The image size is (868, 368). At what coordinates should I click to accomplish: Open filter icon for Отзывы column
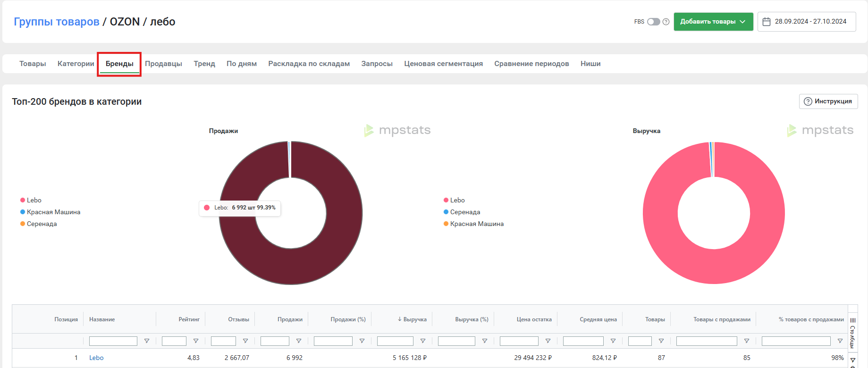pyautogui.click(x=245, y=341)
